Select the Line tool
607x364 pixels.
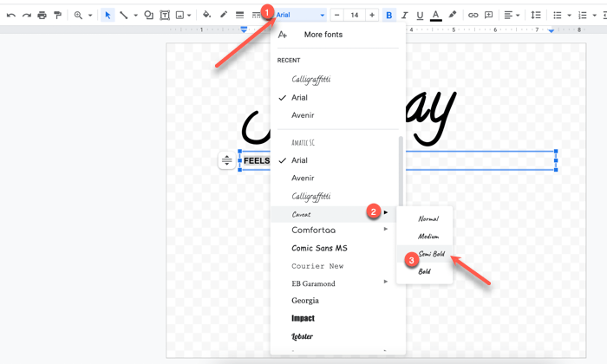[123, 15]
